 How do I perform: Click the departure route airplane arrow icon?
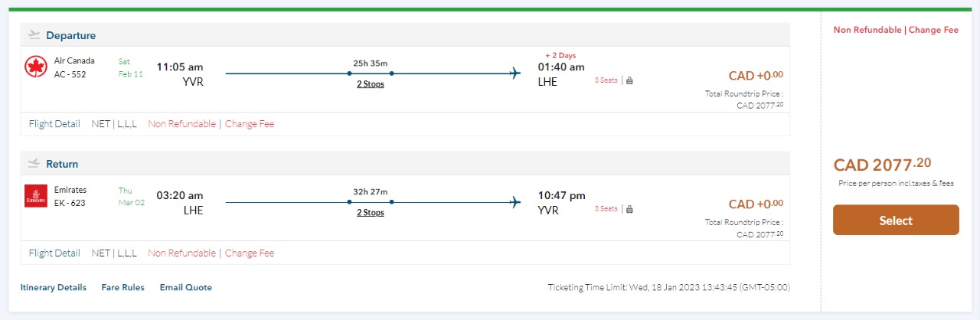click(514, 73)
